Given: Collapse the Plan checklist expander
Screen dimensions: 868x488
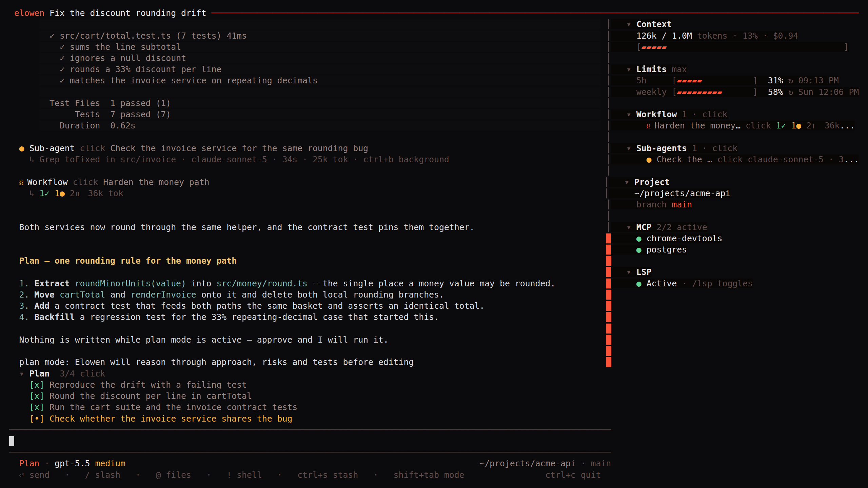Looking at the screenshot, I should [x=22, y=374].
